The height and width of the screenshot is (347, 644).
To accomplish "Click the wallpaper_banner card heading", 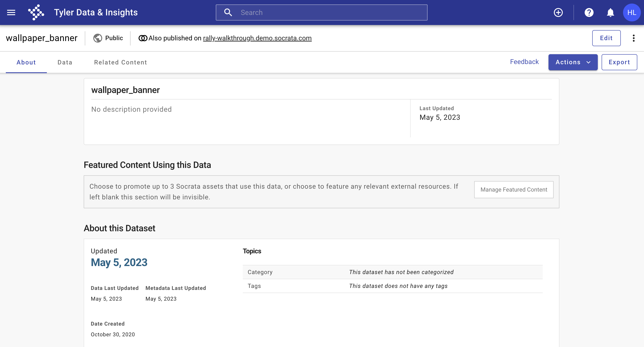I will click(125, 90).
